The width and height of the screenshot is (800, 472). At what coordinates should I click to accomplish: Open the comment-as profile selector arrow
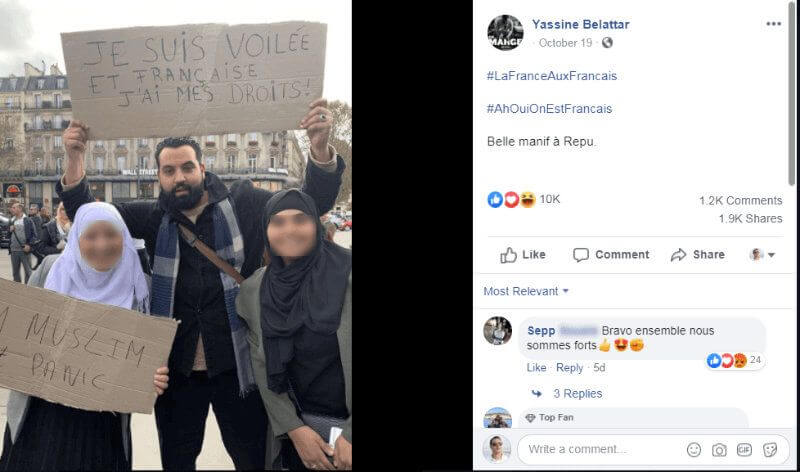click(763, 255)
